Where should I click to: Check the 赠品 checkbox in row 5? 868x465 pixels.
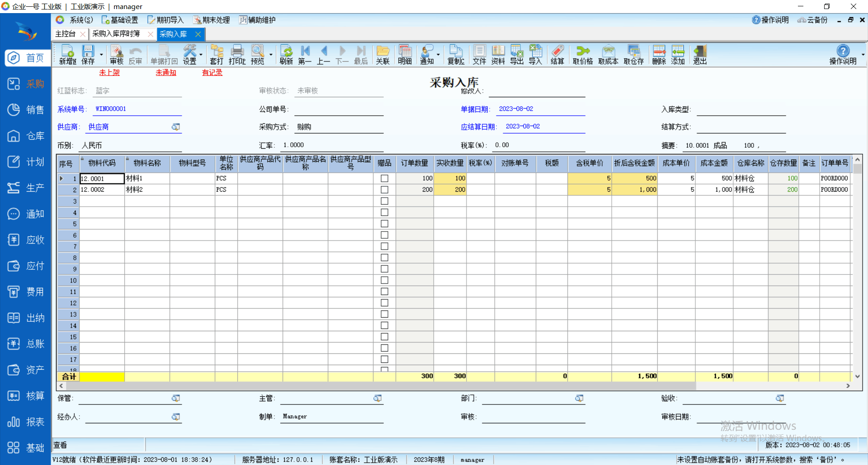click(x=384, y=224)
